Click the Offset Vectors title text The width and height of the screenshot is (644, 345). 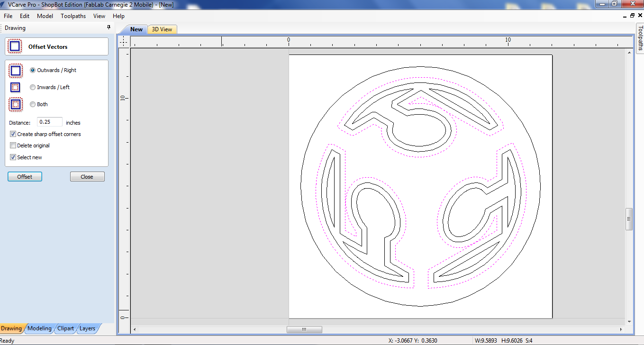click(48, 47)
